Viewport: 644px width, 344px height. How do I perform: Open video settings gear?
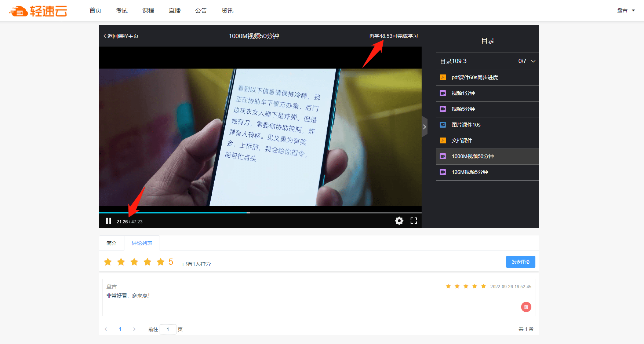[399, 221]
